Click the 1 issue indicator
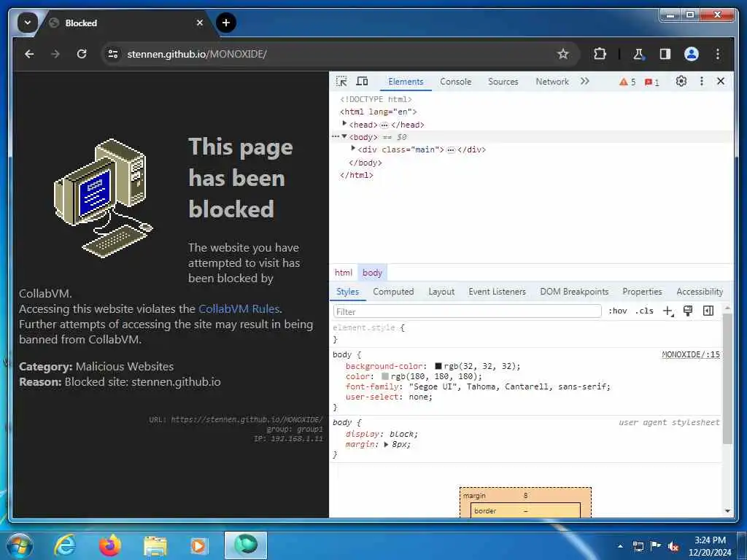The width and height of the screenshot is (747, 560). point(651,82)
